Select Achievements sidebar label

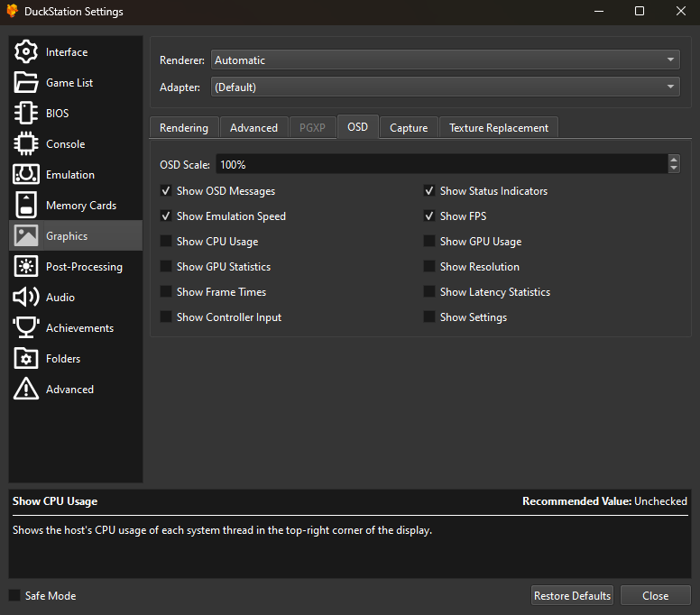[80, 327]
